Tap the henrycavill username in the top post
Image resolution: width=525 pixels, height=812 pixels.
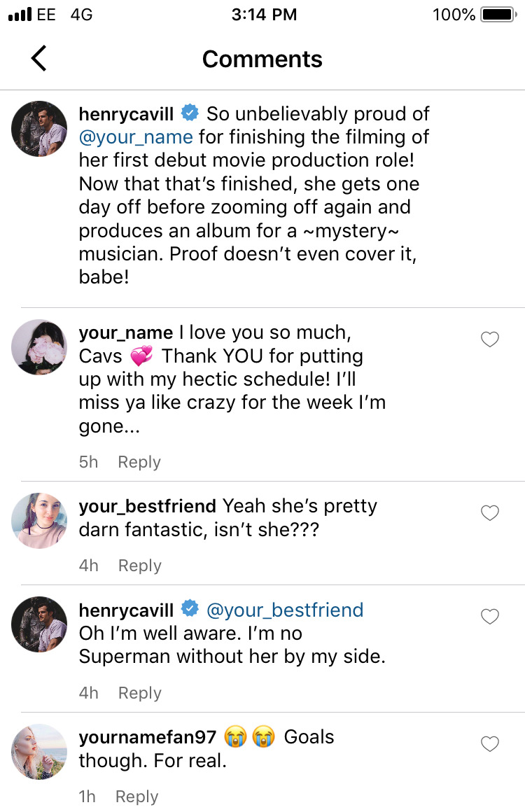pos(126,113)
